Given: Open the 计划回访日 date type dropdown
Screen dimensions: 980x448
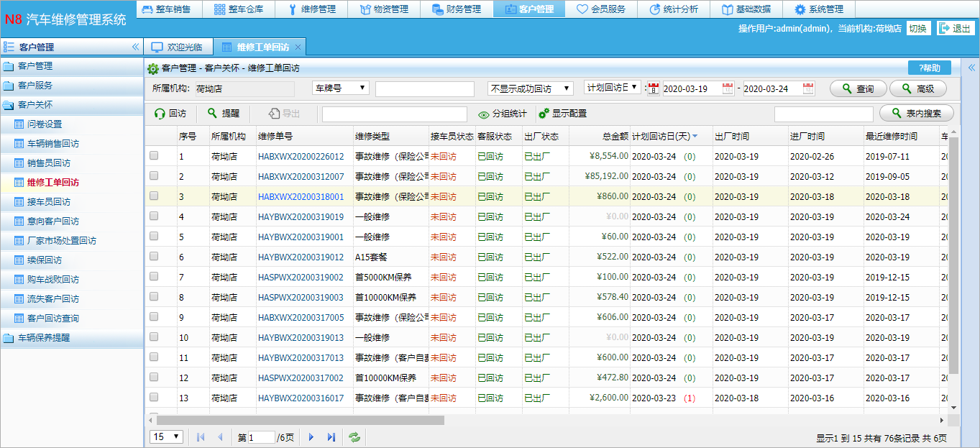Looking at the screenshot, I should 613,88.
